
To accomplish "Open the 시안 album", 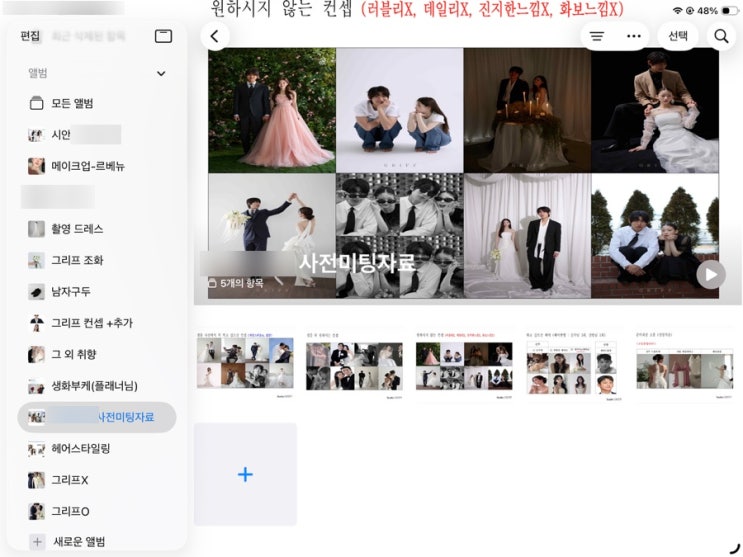I will 97,135.
